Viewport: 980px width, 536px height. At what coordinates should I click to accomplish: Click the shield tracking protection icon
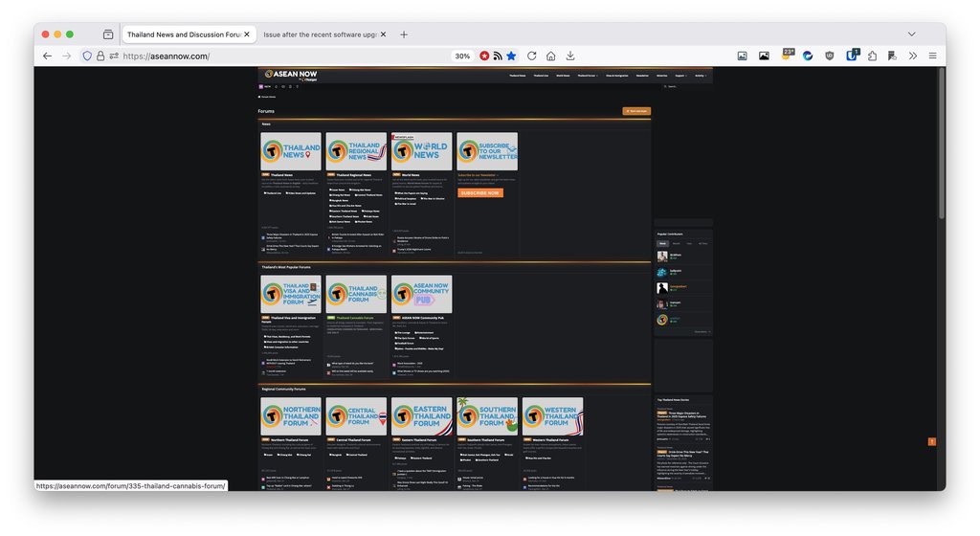tap(87, 56)
